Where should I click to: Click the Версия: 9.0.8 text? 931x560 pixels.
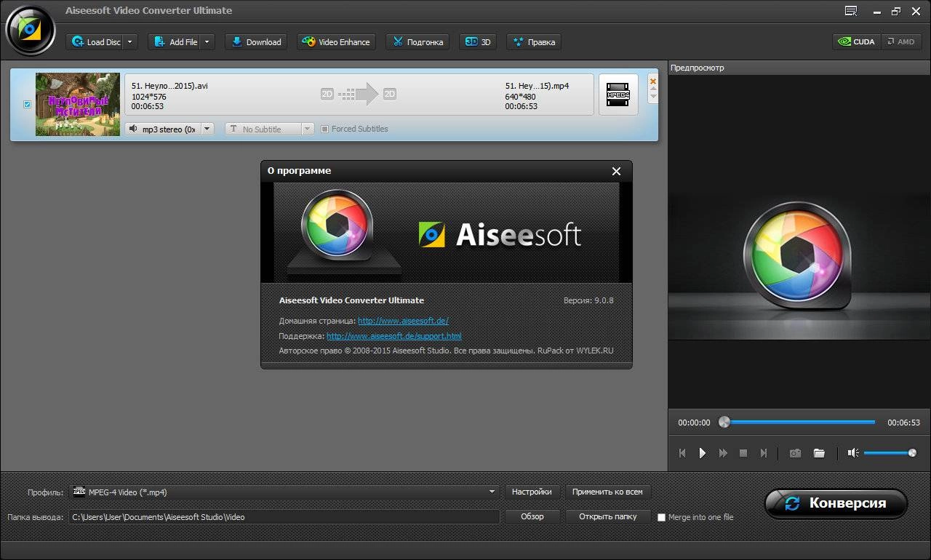588,300
